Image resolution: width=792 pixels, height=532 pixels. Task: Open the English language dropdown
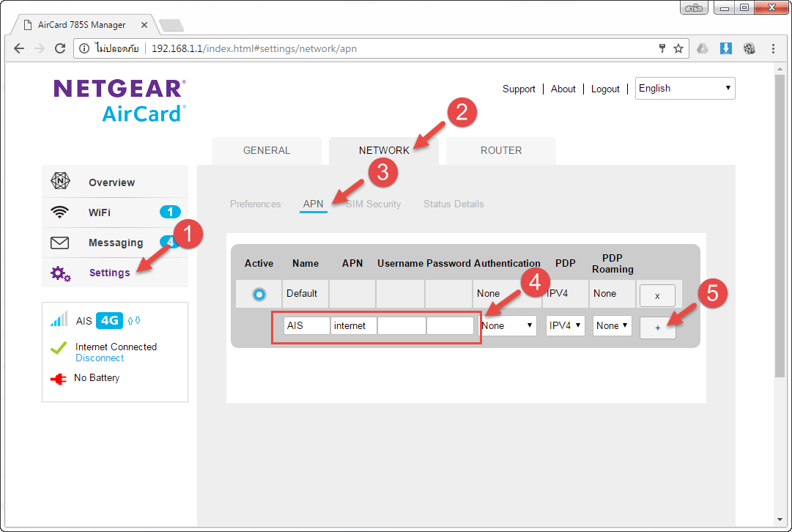(x=685, y=89)
